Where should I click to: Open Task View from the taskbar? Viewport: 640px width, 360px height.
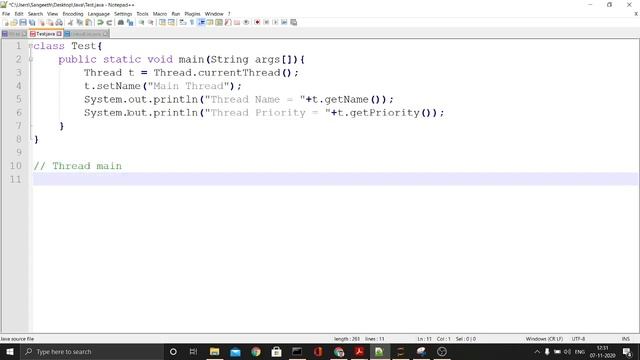193,351
